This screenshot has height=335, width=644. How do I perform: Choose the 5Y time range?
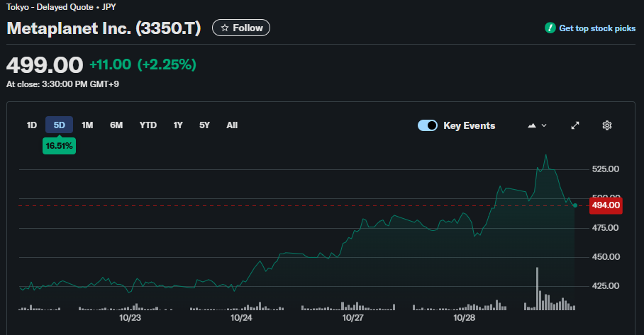pyautogui.click(x=204, y=125)
